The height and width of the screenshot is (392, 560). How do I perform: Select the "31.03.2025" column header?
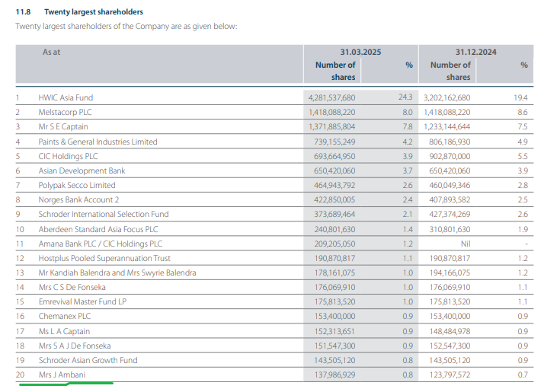click(x=360, y=52)
